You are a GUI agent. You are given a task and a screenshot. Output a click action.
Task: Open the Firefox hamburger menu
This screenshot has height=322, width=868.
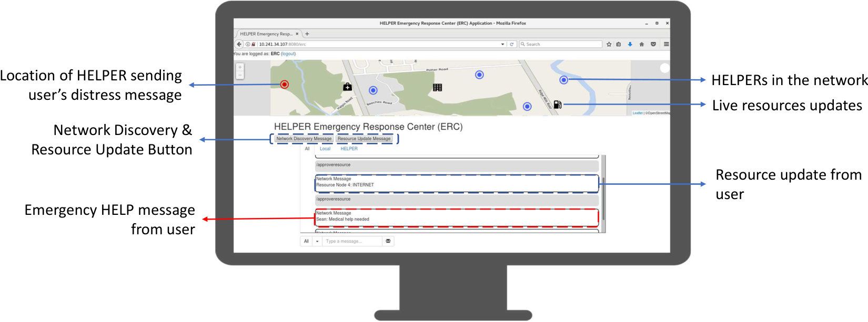666,44
